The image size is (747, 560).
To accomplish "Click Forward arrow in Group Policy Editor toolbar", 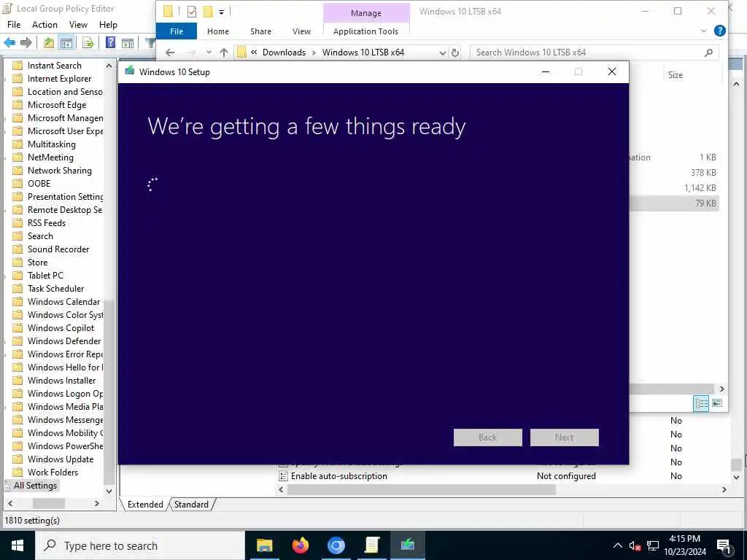I will tap(26, 43).
